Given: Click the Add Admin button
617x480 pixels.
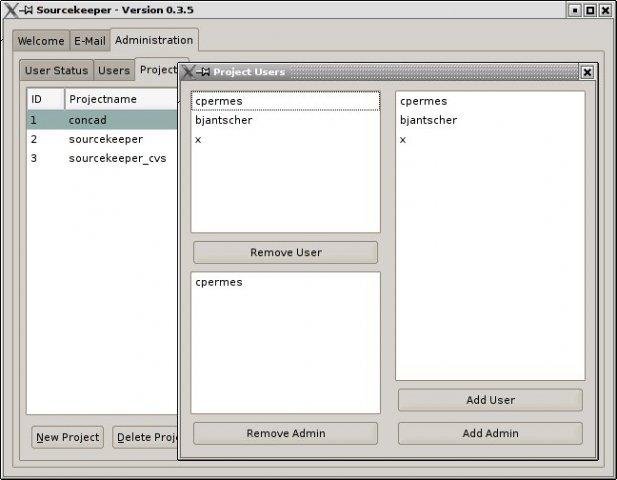Looking at the screenshot, I should tap(490, 433).
